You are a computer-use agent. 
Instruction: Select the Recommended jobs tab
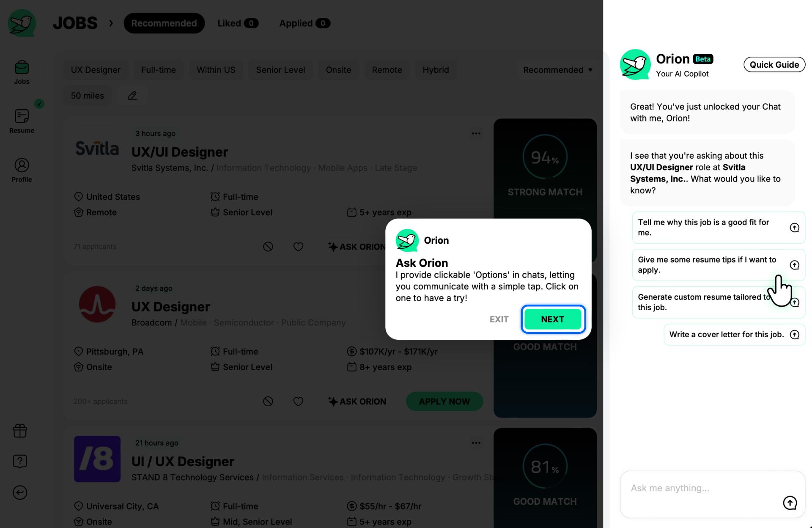(x=163, y=22)
